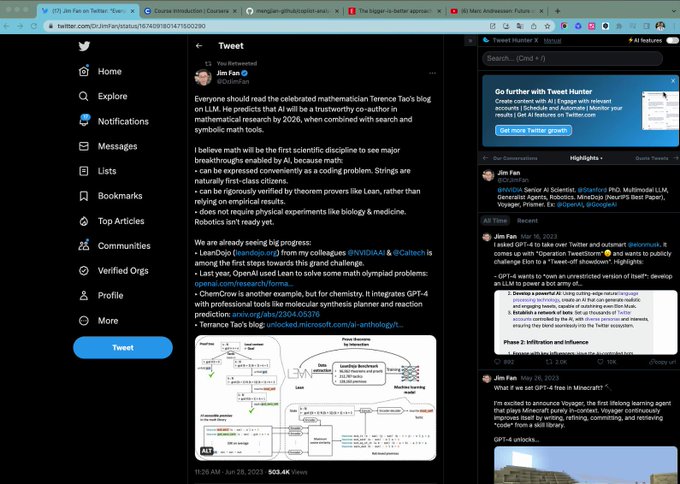Click the share icon in the address bar
The width and height of the screenshot is (680, 484).
pyautogui.click(x=534, y=26)
